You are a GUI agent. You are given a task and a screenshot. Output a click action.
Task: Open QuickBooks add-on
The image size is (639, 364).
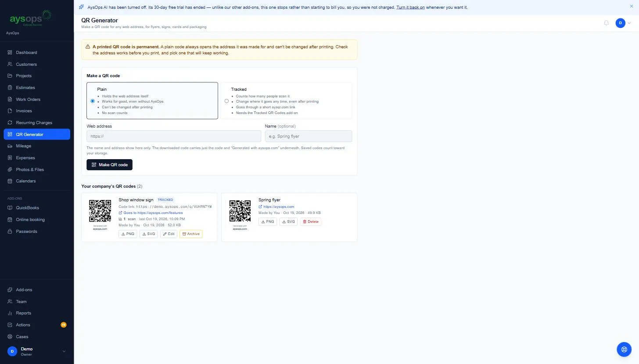[x=37, y=208]
